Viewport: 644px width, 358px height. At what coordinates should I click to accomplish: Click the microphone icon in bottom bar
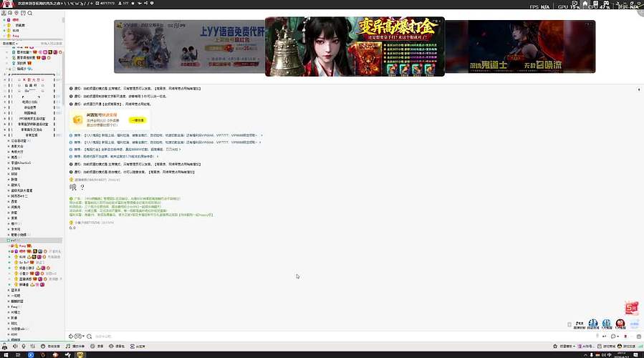pos(24,347)
